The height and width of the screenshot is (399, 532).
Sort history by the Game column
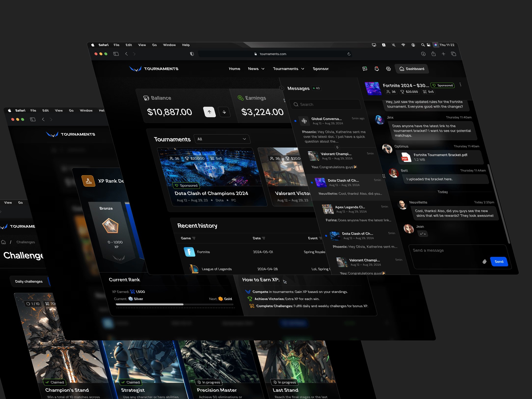click(188, 238)
